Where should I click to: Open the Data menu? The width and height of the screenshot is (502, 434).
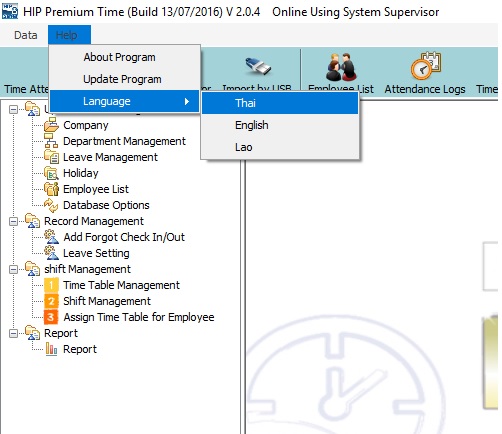click(26, 35)
